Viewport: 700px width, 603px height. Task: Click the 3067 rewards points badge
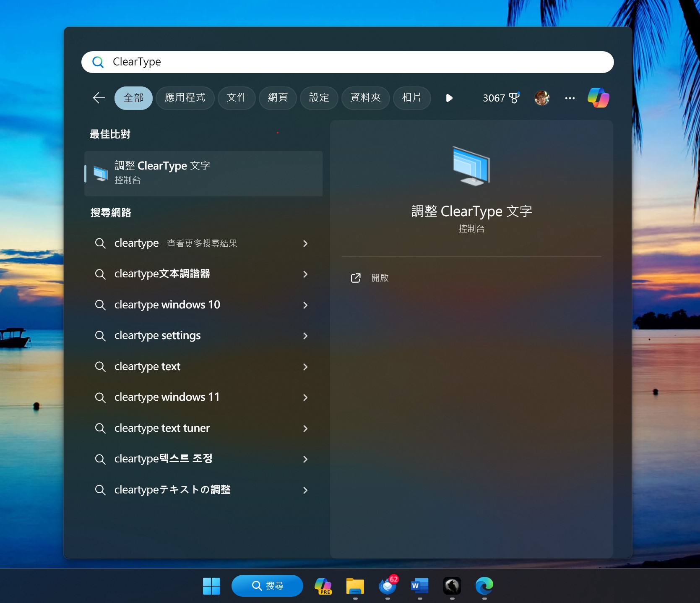(501, 98)
